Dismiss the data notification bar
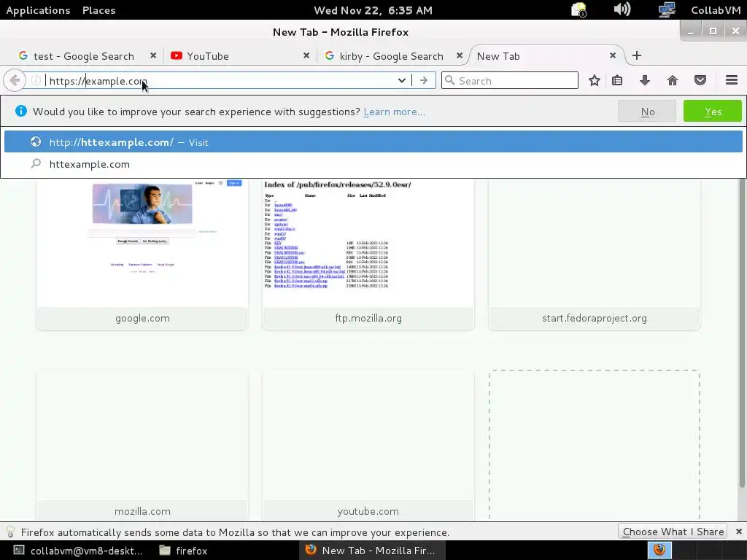Viewport: 747px width, 560px height. coord(739,532)
